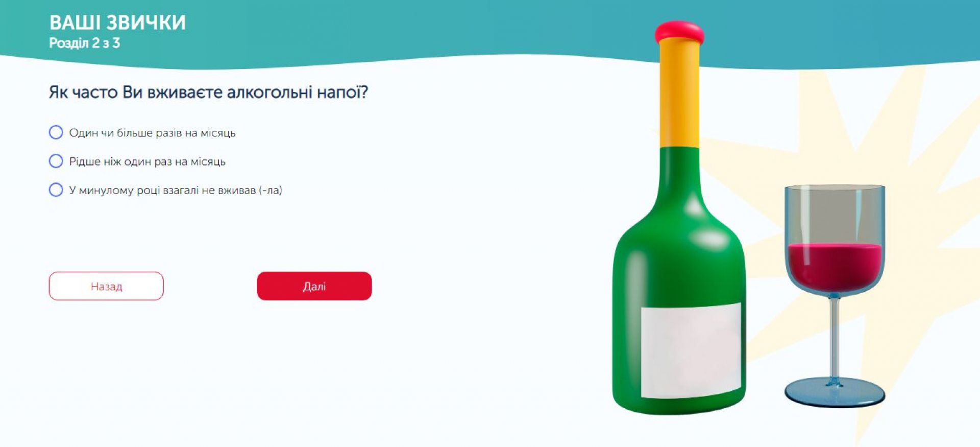Screen dimensions: 980x447
Task: Click the white label on the bottle
Action: coord(691,350)
